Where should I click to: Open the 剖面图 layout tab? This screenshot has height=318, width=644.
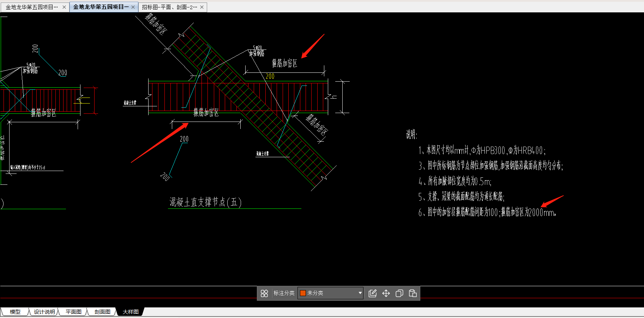point(102,312)
